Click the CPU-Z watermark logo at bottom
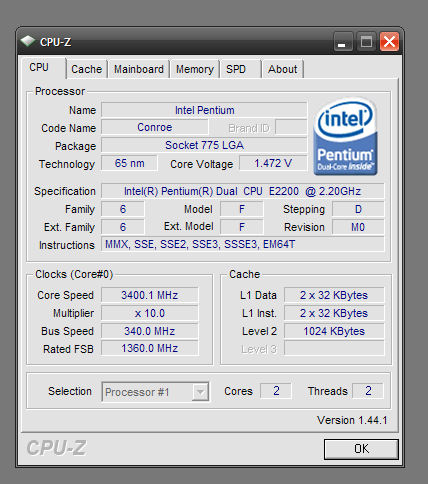Screen dimensions: 428x484 (x=56, y=448)
